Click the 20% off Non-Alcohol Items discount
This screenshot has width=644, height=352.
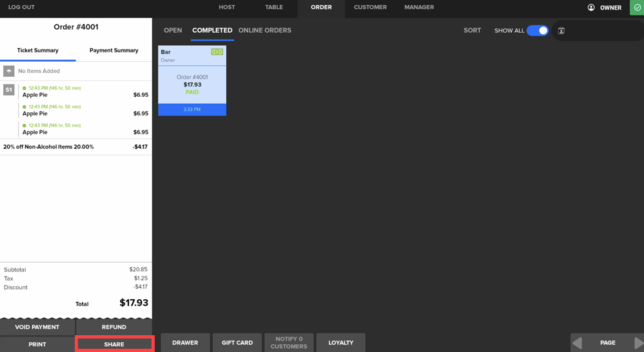coord(76,147)
